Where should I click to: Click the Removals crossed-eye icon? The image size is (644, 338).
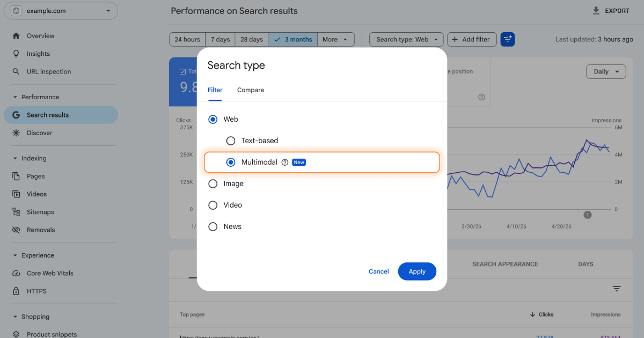pyautogui.click(x=16, y=230)
